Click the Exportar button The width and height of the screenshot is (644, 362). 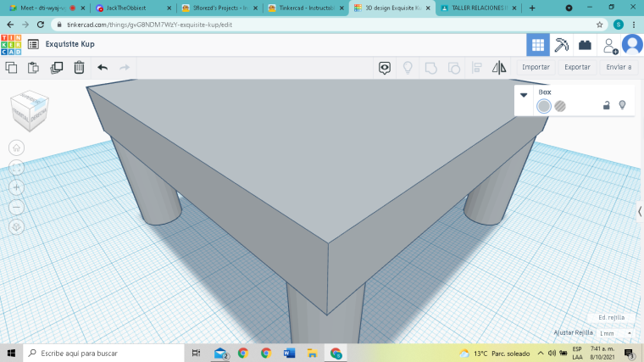577,67
